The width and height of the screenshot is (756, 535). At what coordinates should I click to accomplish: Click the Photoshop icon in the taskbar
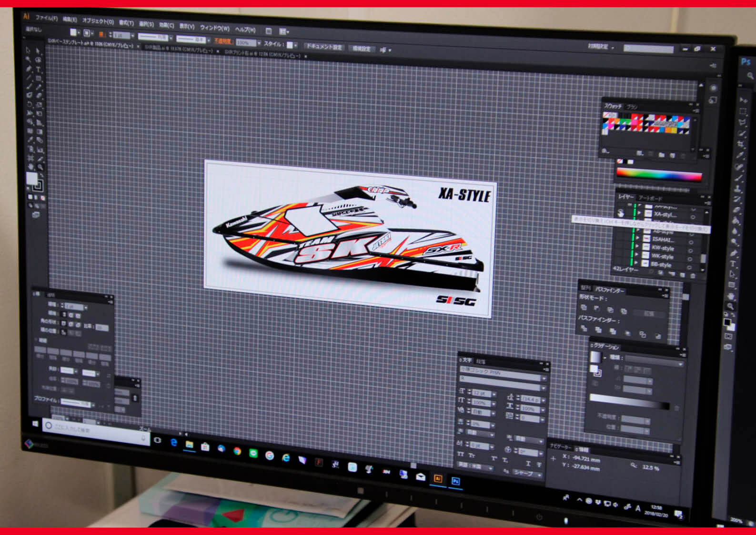456,481
